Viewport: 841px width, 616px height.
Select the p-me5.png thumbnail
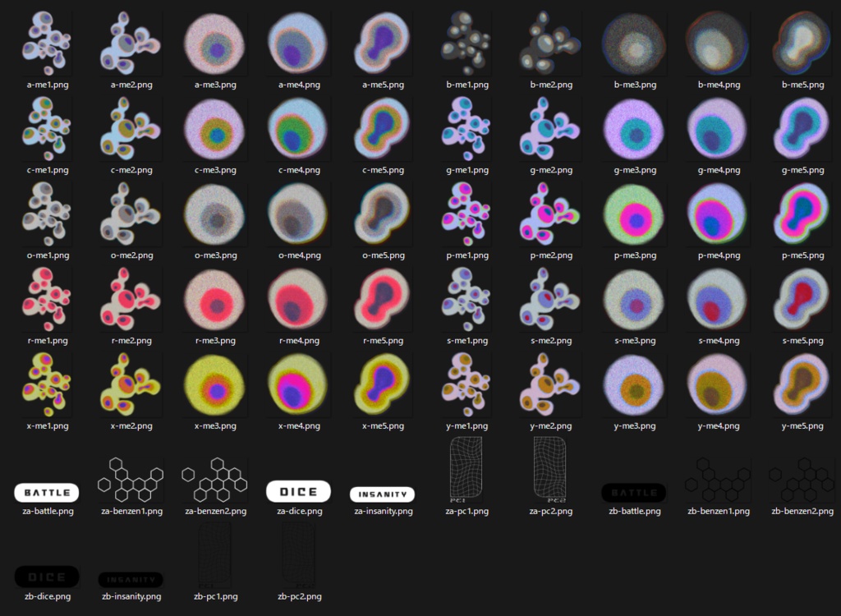tap(802, 214)
